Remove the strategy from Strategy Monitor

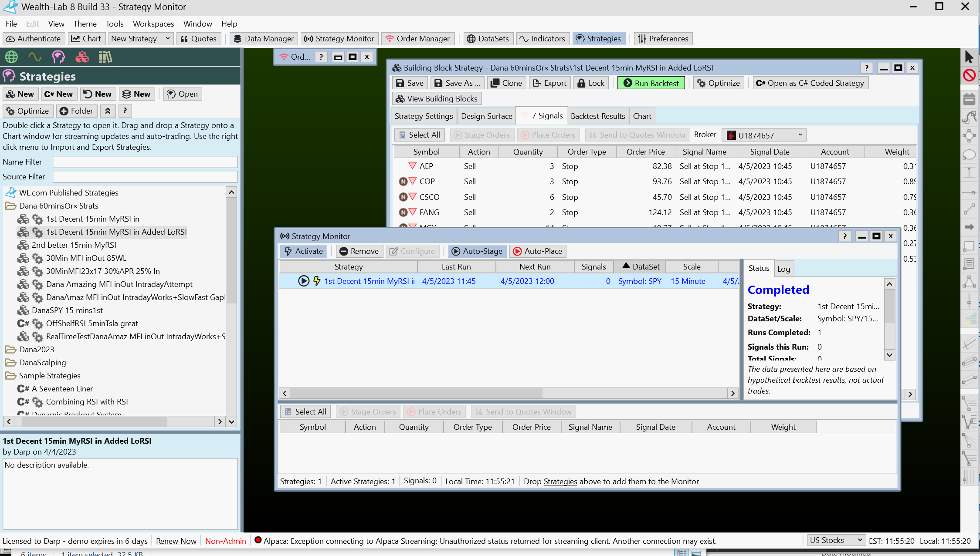point(359,251)
